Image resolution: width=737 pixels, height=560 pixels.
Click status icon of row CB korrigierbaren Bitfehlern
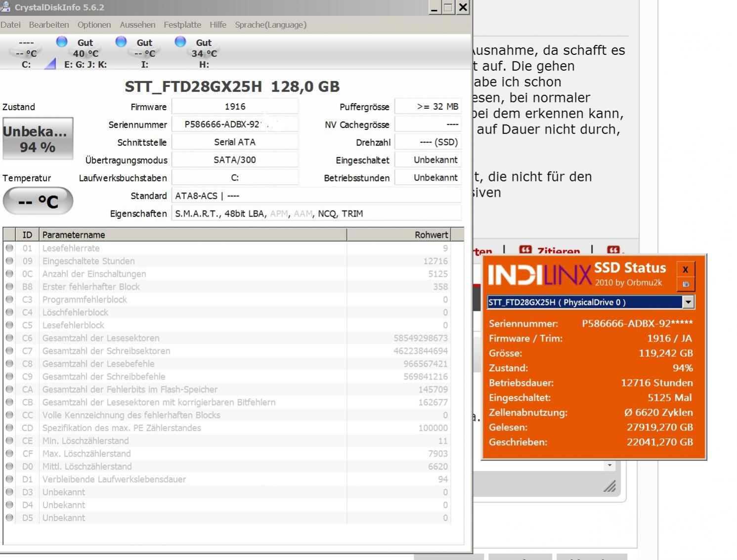click(9, 402)
